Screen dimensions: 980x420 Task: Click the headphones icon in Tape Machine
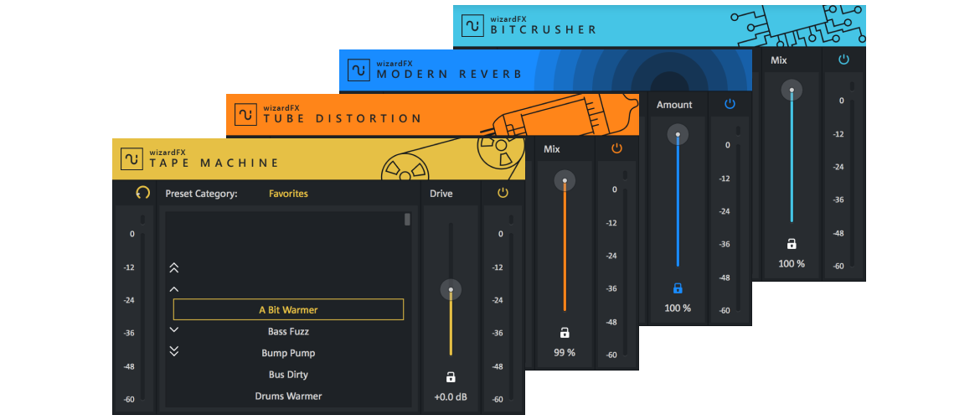(x=142, y=193)
